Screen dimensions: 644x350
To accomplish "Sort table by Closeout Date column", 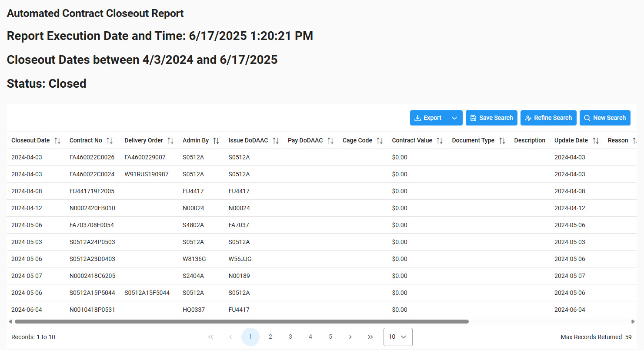I will pos(57,141).
